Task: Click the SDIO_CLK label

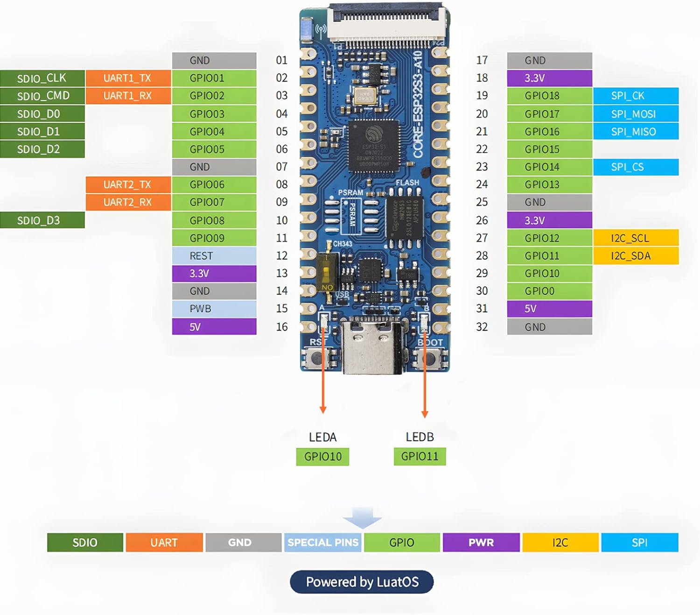Action: click(x=42, y=78)
